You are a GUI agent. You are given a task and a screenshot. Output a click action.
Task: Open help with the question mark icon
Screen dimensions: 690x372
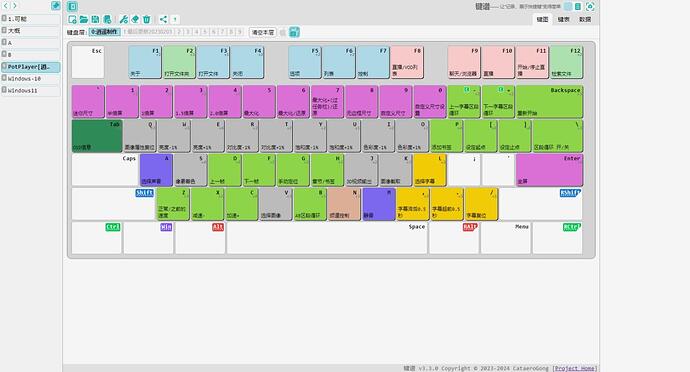[175, 19]
